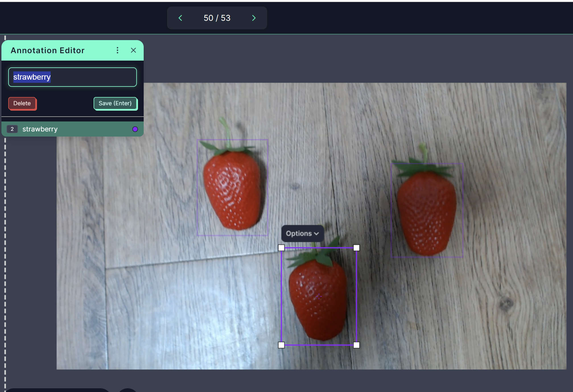The height and width of the screenshot is (392, 573).
Task: Select the right strawberry bounding box
Action: click(427, 211)
